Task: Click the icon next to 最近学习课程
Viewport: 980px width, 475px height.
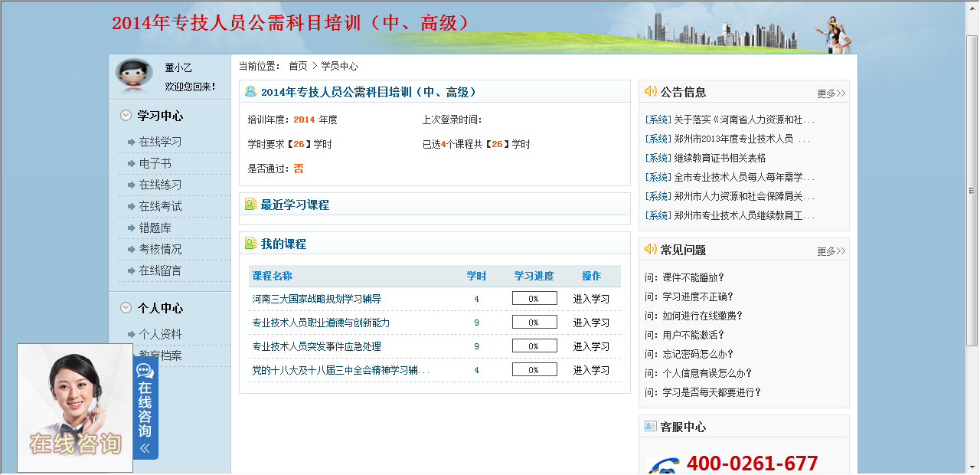Action: (250, 205)
